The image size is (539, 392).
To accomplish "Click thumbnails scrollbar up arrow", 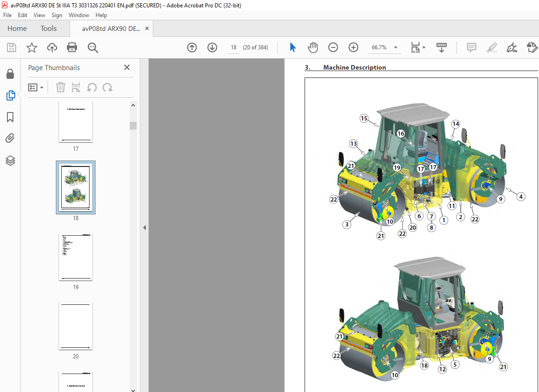I will 133,106.
